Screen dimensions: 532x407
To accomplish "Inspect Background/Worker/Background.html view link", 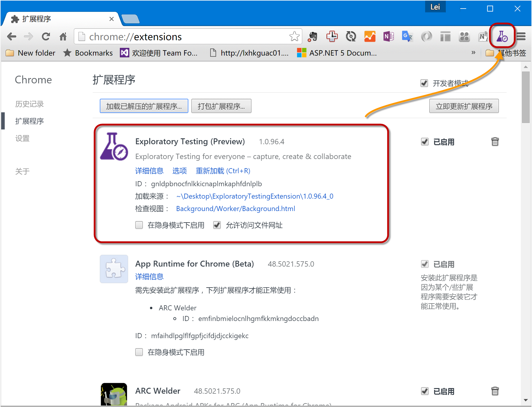I will [x=236, y=209].
